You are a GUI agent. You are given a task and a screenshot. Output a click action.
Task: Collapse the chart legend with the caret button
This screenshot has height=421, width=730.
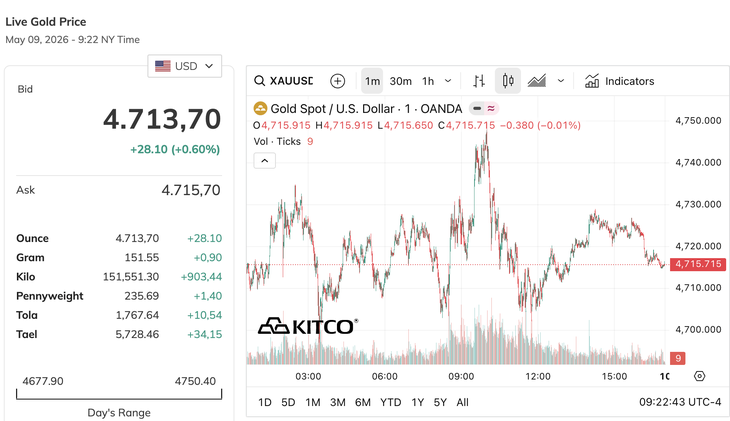[x=264, y=161]
